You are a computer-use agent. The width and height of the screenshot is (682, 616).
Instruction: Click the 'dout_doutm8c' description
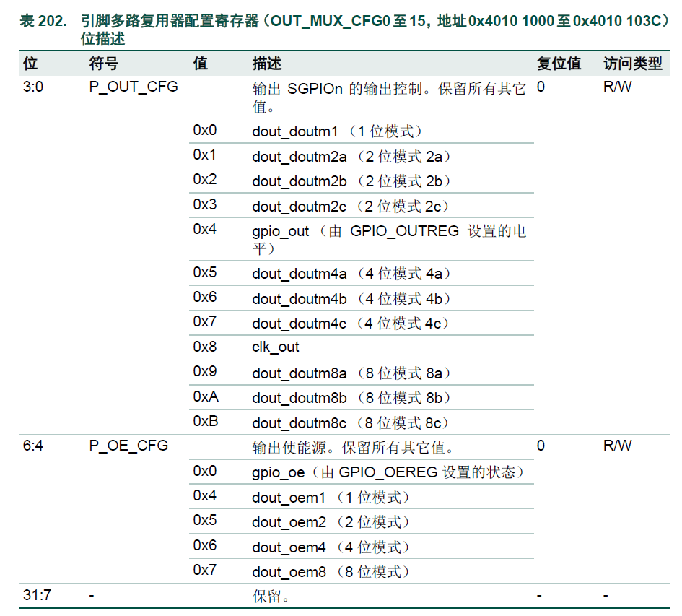pyautogui.click(x=351, y=422)
